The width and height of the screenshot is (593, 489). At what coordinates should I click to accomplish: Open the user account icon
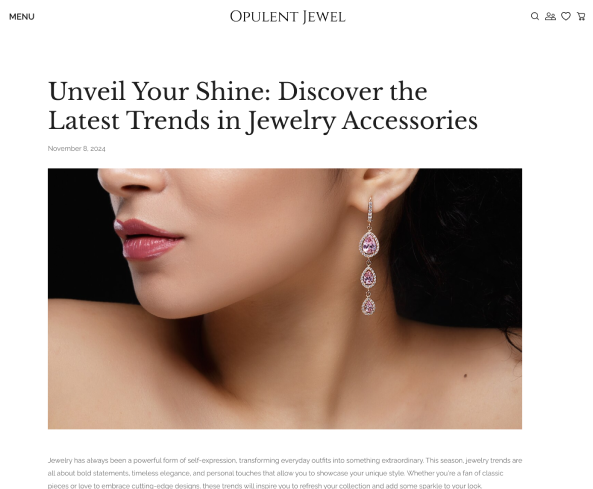pyautogui.click(x=550, y=16)
